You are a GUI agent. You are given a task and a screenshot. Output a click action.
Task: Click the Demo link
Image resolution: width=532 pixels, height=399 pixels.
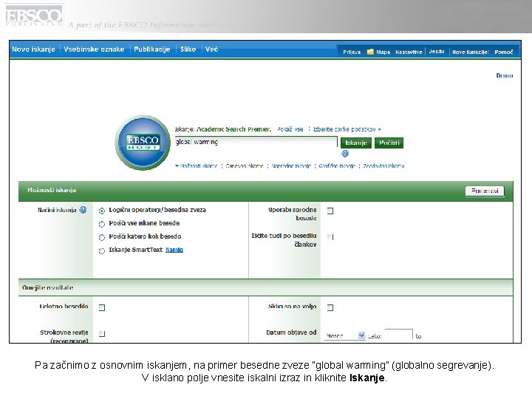504,75
